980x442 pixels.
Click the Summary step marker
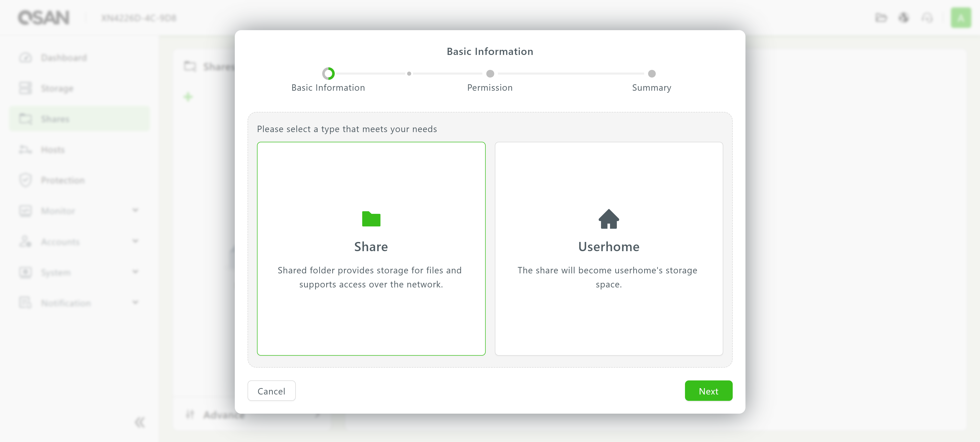pyautogui.click(x=652, y=74)
